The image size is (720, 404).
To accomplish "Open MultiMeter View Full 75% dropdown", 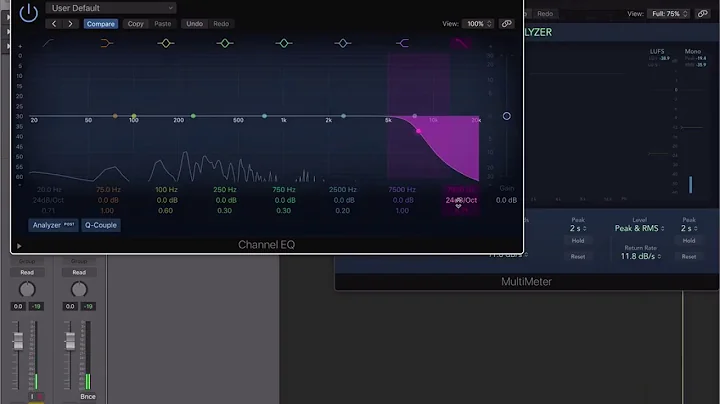I will coord(669,14).
